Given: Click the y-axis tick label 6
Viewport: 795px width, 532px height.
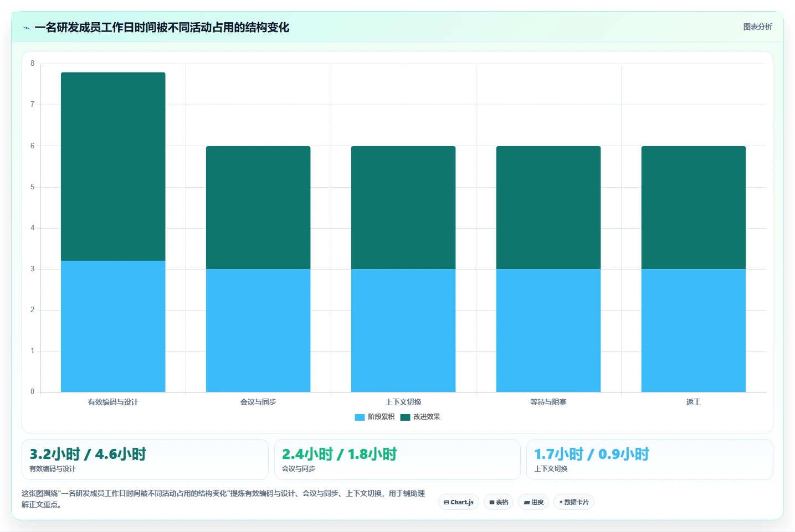Looking at the screenshot, I should click(x=32, y=146).
